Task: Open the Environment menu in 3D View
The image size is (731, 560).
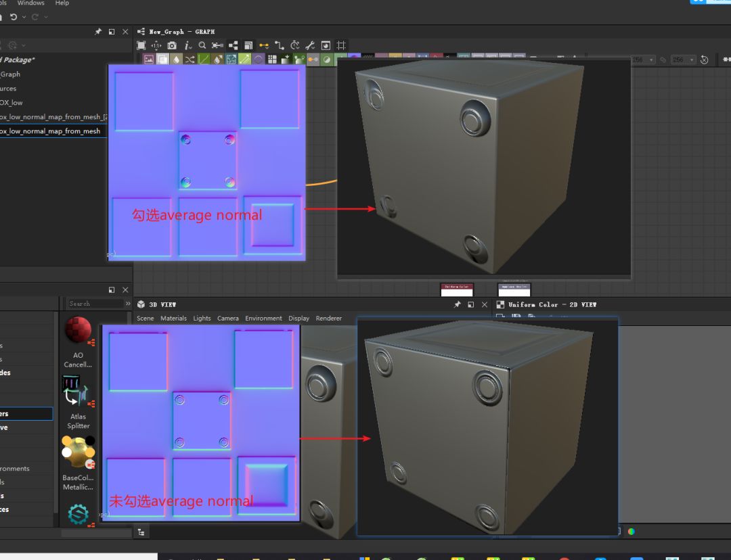Action: pyautogui.click(x=263, y=318)
